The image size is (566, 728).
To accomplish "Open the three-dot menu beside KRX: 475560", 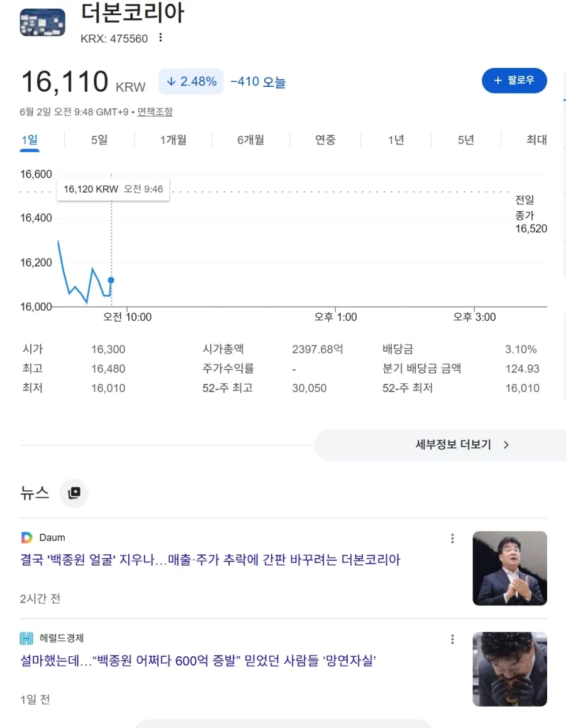I will pos(160,38).
